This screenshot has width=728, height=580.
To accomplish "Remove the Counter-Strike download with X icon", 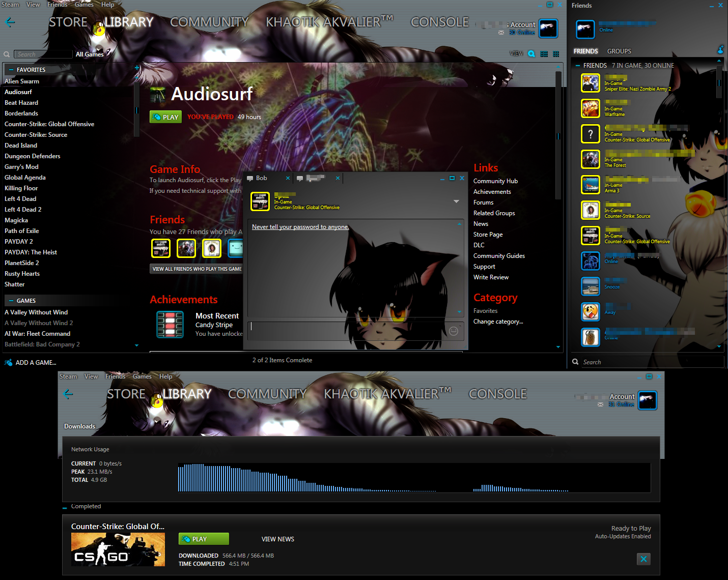I will 643,559.
